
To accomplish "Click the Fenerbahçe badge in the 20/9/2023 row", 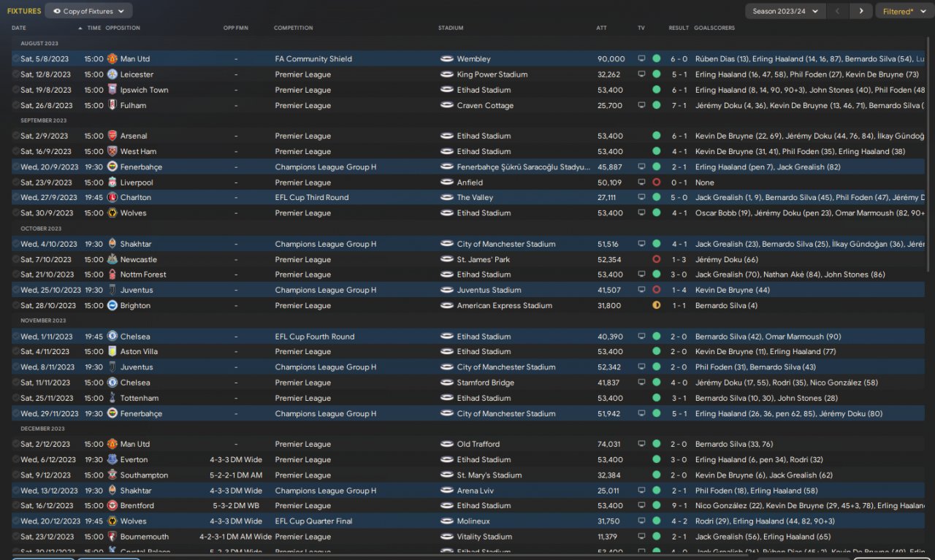I will pyautogui.click(x=112, y=166).
